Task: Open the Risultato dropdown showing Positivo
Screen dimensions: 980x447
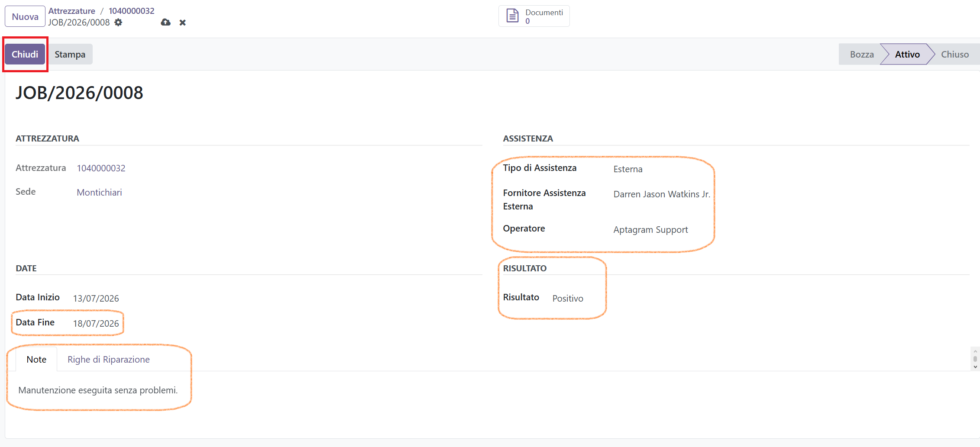Action: [568, 299]
